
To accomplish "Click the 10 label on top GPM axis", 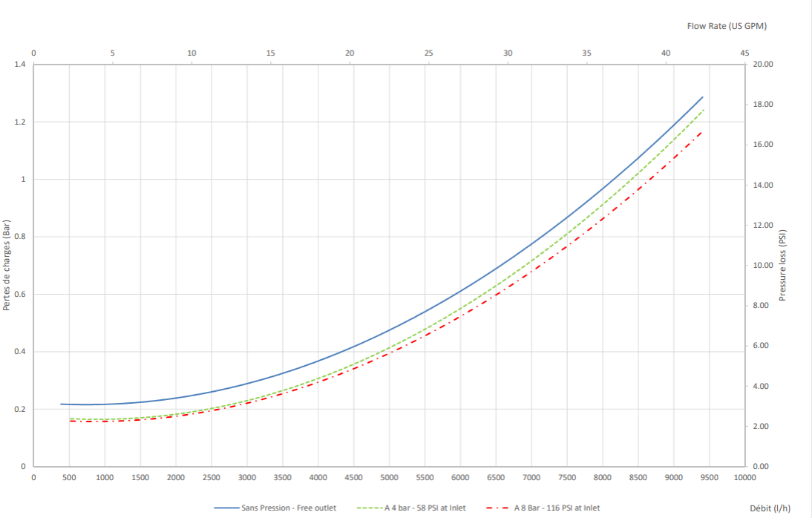I will [x=191, y=53].
